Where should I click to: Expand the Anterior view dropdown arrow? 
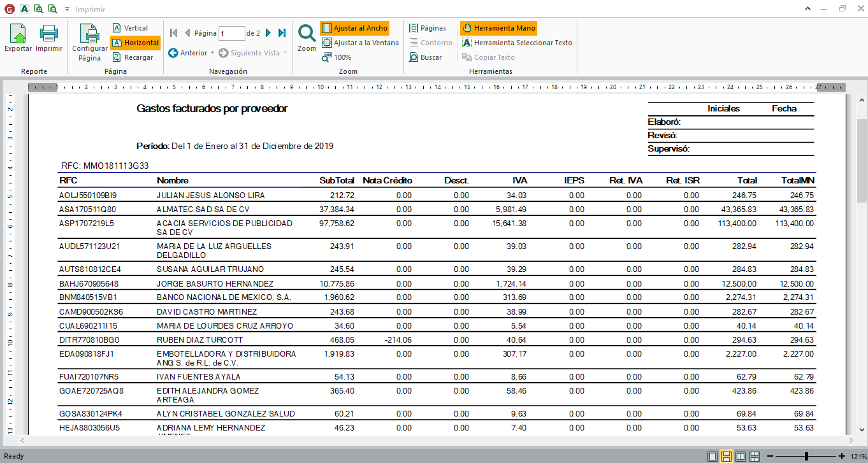pyautogui.click(x=212, y=53)
